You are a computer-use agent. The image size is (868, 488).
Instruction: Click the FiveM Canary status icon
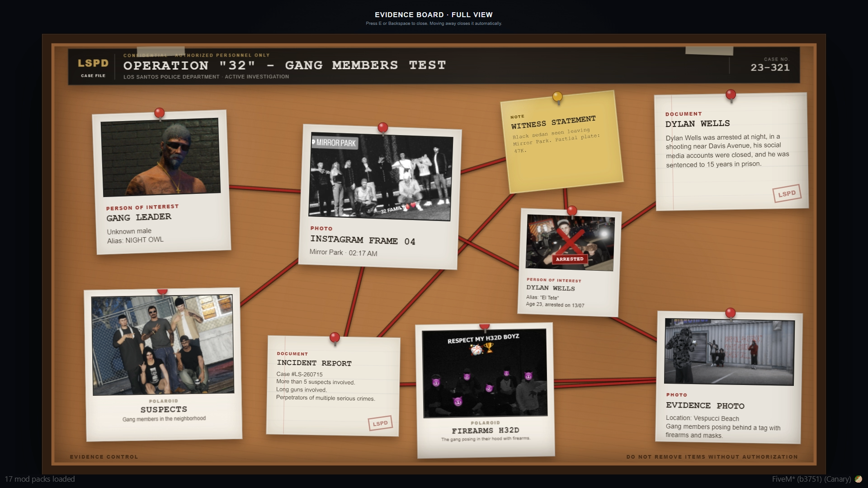[858, 479]
